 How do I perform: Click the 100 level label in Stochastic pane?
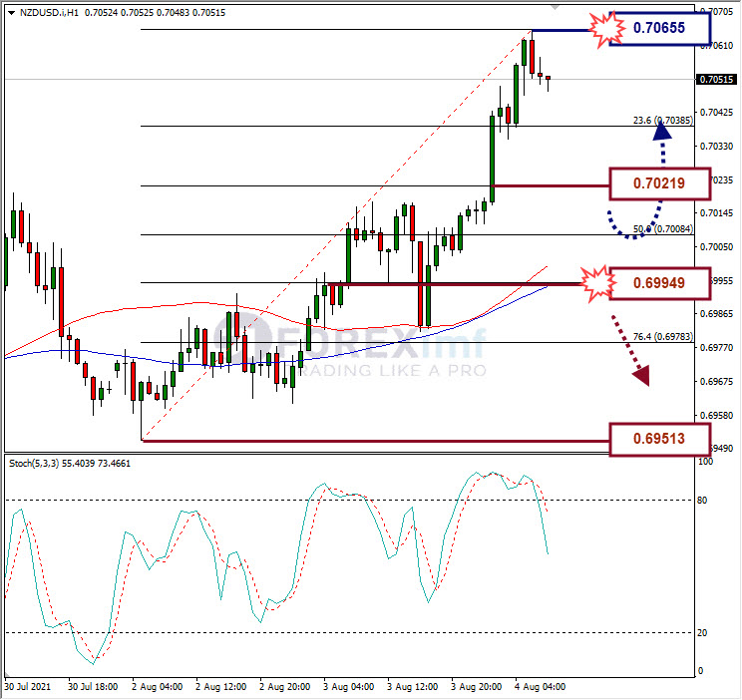[x=705, y=462]
